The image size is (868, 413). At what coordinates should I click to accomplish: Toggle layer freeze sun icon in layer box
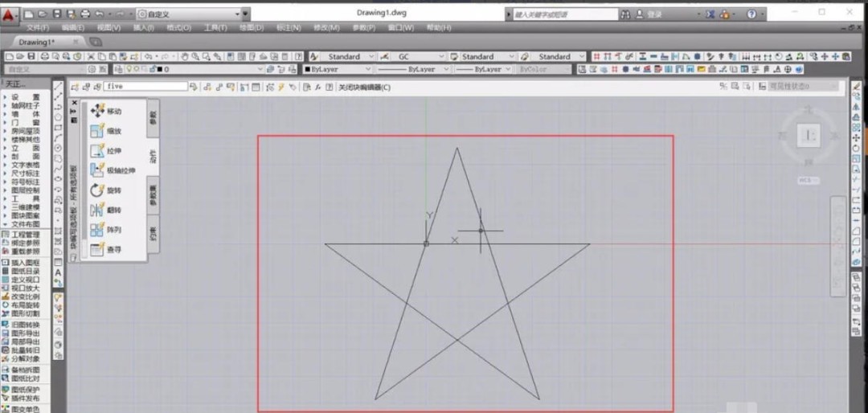click(137, 69)
